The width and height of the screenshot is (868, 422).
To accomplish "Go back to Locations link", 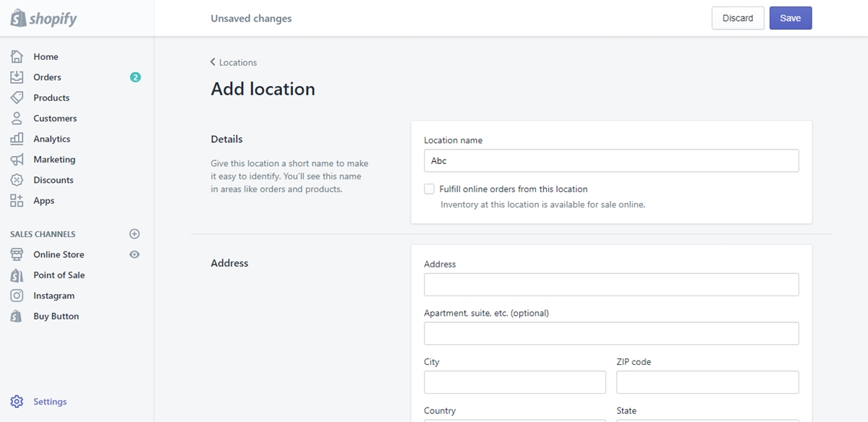I will 238,63.
